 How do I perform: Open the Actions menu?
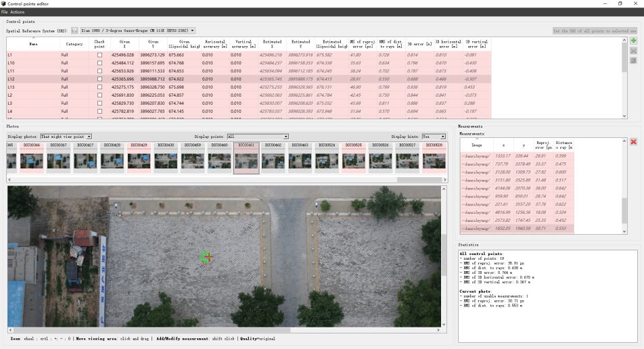click(18, 12)
